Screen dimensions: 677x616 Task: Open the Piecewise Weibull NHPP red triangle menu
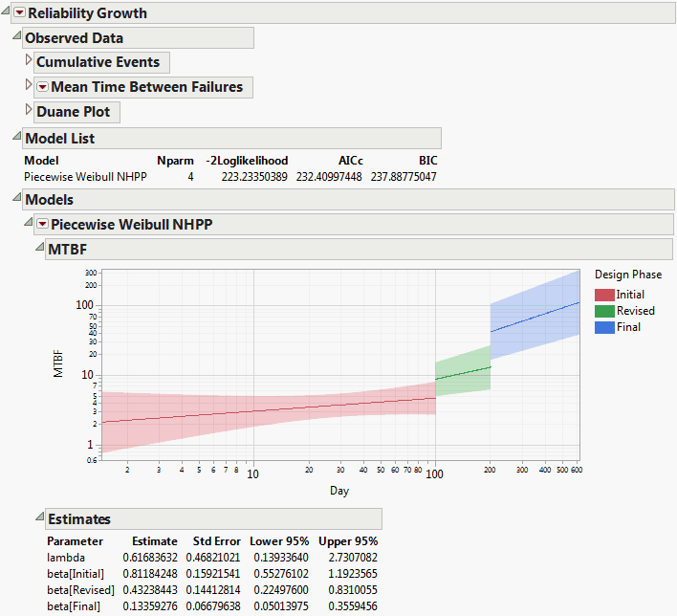(42, 225)
